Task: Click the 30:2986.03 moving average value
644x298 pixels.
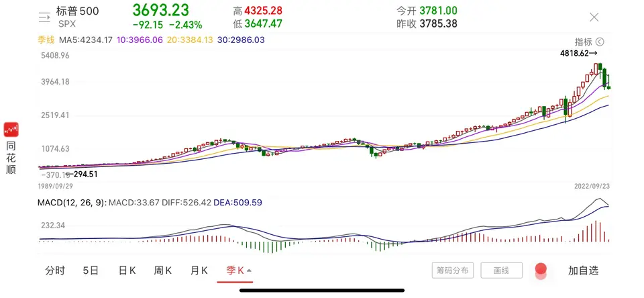Action: pyautogui.click(x=240, y=40)
